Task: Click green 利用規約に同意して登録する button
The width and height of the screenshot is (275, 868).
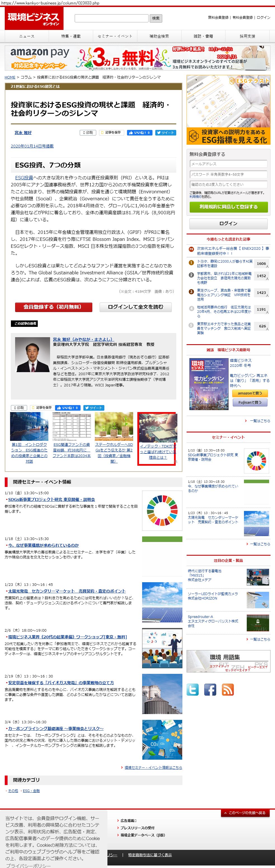Action: (229, 207)
